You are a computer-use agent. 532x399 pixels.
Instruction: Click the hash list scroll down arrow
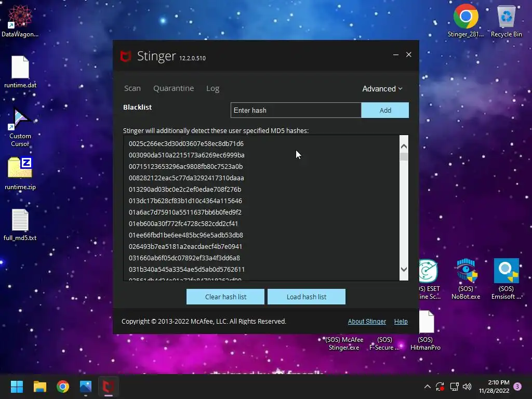point(404,270)
